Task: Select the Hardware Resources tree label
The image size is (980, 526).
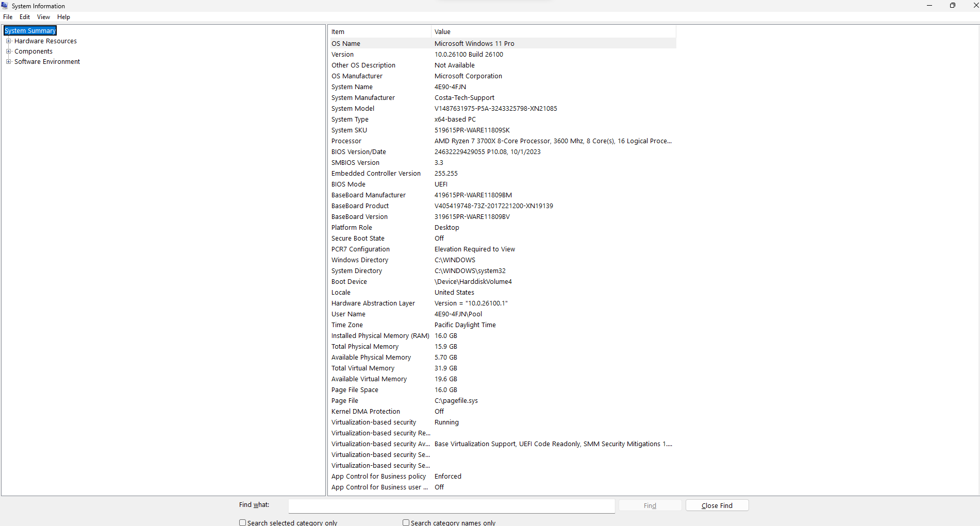Action: [x=45, y=41]
